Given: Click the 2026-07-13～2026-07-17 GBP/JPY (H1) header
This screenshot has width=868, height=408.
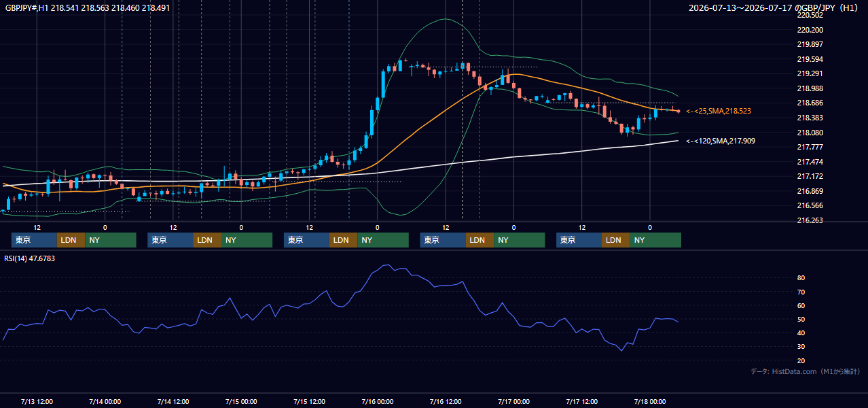Looking at the screenshot, I should [x=773, y=7].
